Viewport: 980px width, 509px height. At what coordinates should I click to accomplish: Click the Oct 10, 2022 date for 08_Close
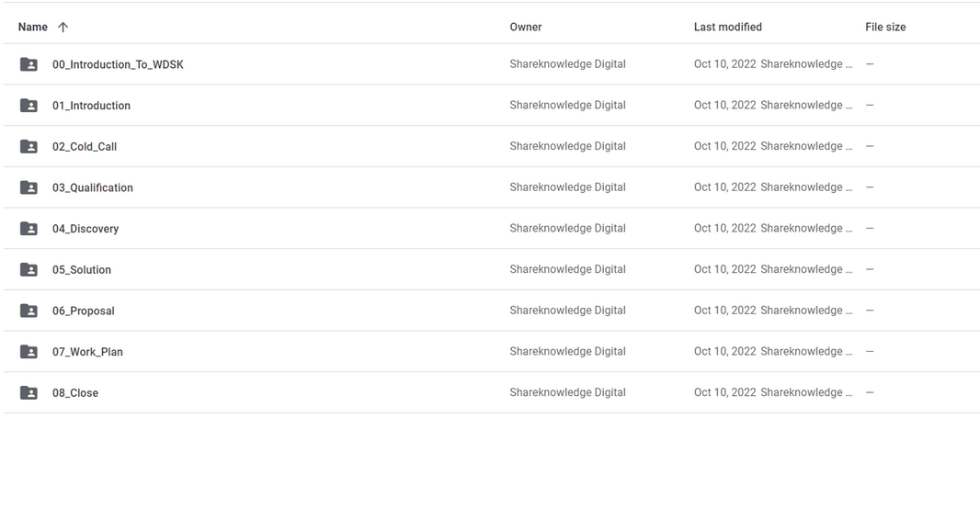coord(725,392)
